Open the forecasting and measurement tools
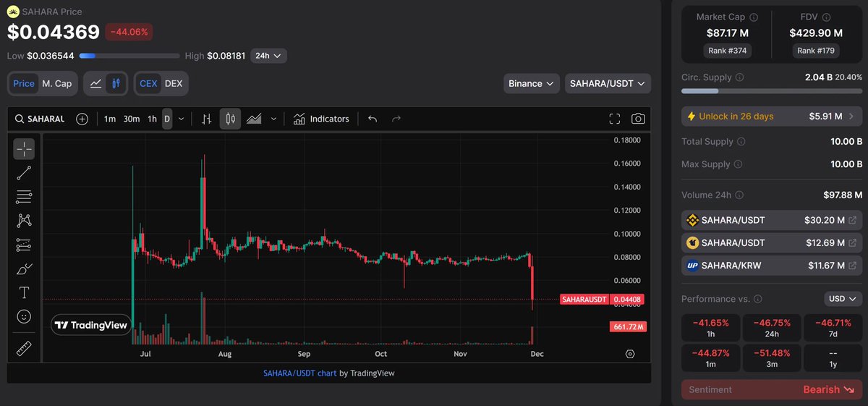 (24, 245)
